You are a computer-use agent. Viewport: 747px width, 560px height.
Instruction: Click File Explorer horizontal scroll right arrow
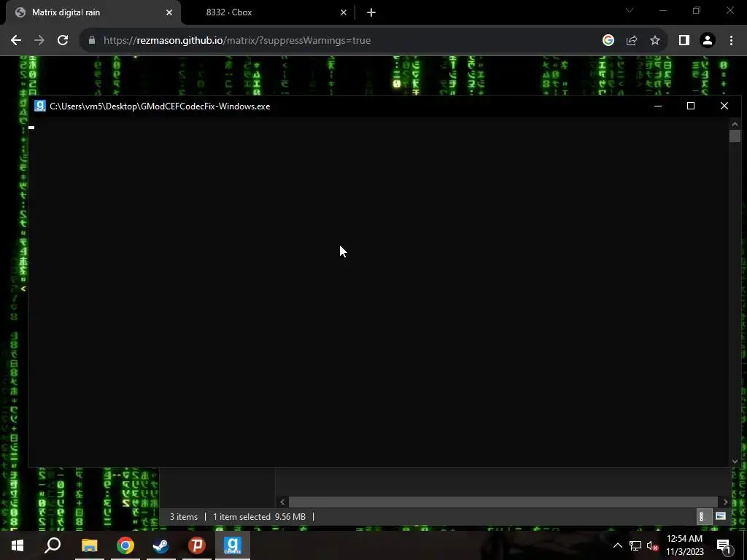click(x=726, y=502)
